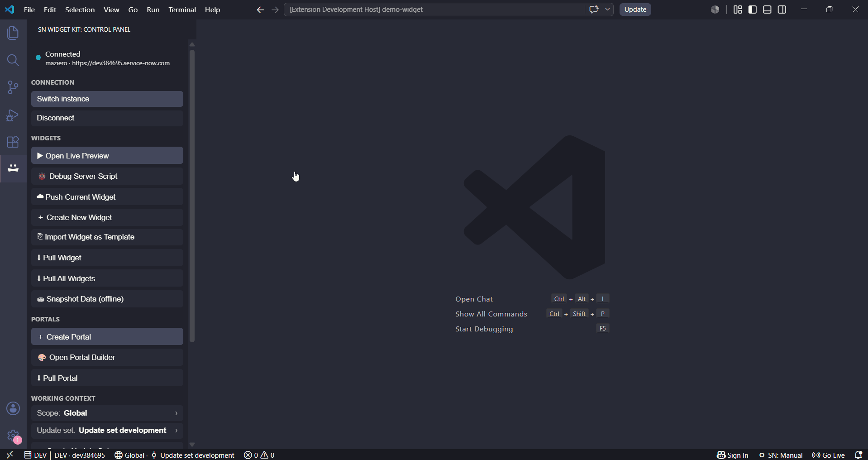Click DEV · dev384695 status item
This screenshot has width=868, height=460.
(80, 455)
